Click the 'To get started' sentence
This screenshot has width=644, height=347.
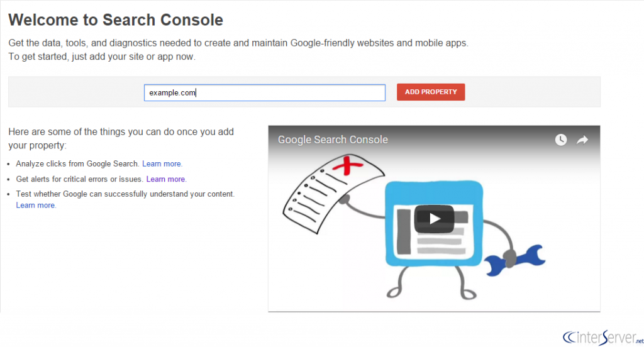click(x=102, y=57)
